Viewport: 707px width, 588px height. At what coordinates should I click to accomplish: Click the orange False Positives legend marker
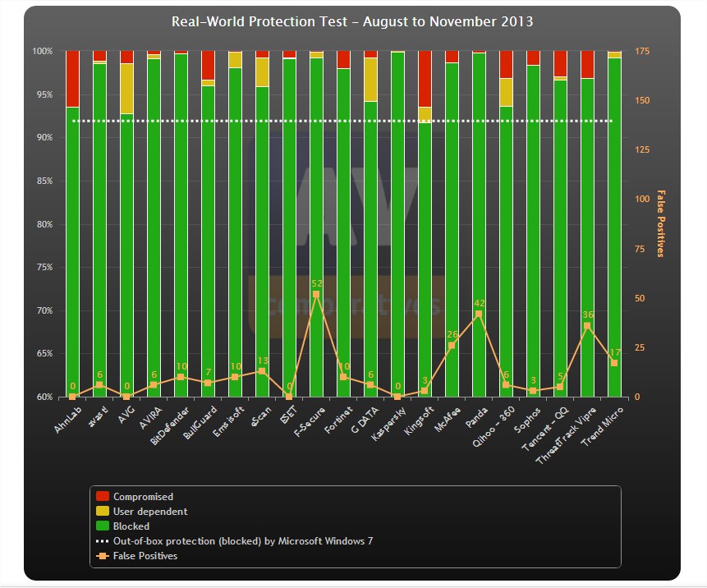(x=103, y=556)
